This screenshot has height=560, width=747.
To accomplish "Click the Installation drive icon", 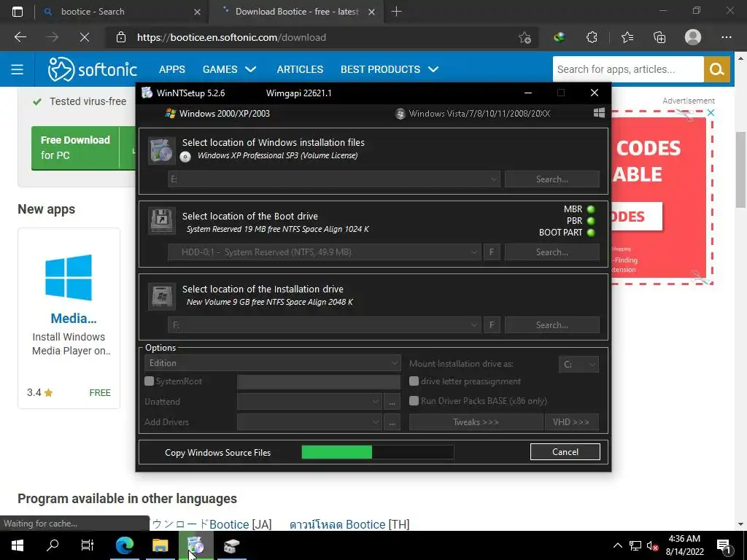I will pyautogui.click(x=161, y=296).
